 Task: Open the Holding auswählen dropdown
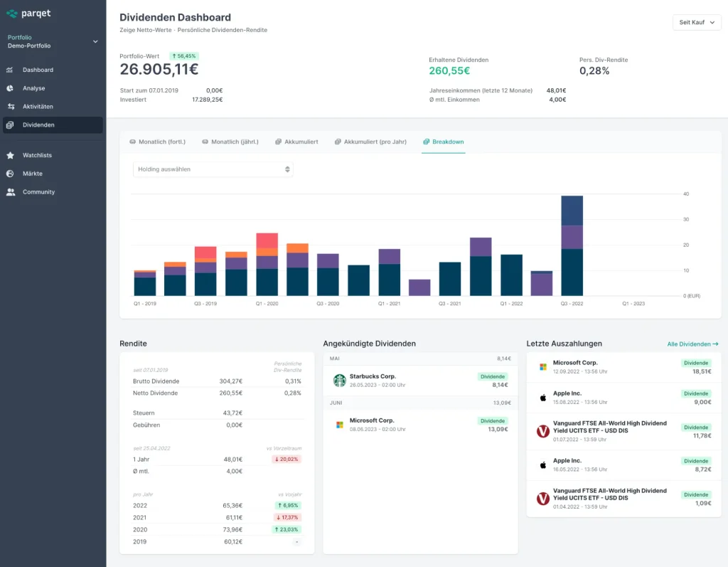point(213,169)
